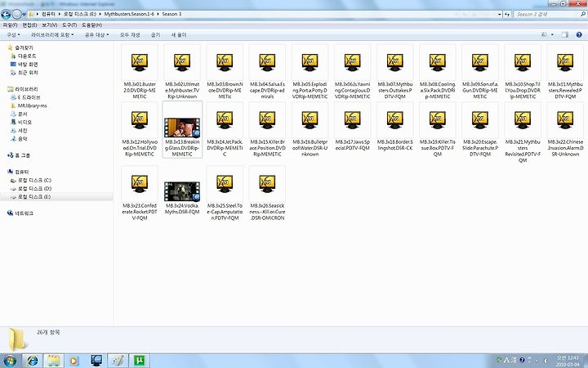Select 바탕 화면 in sidebar
The width and height of the screenshot is (588, 368).
(x=28, y=65)
